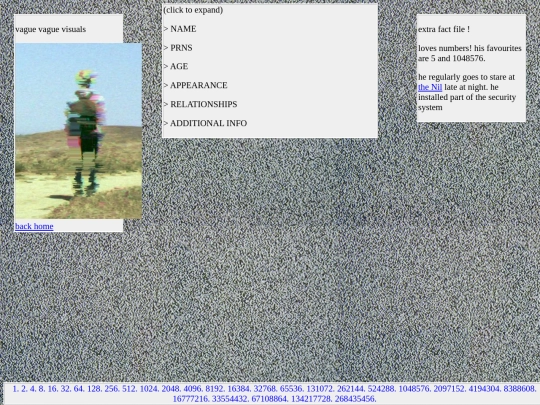This screenshot has height=405, width=540.
Task: Click 'installed part of the security' text
Action: 467,97
